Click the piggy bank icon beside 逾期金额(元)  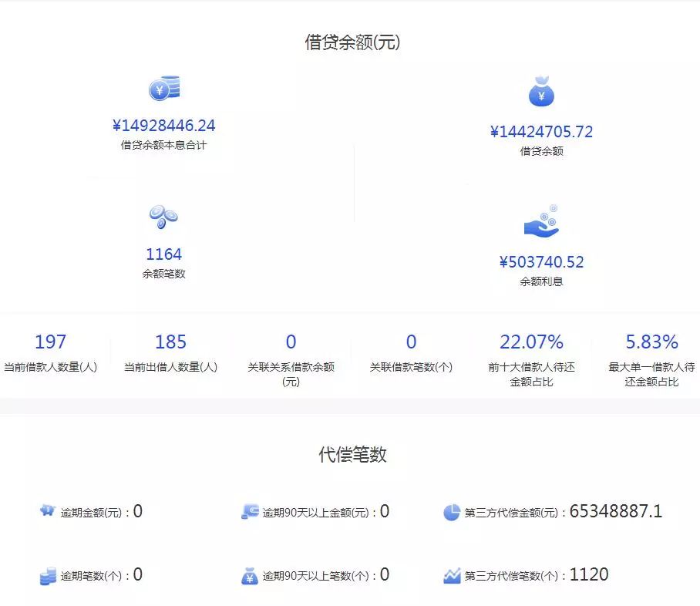point(47,510)
